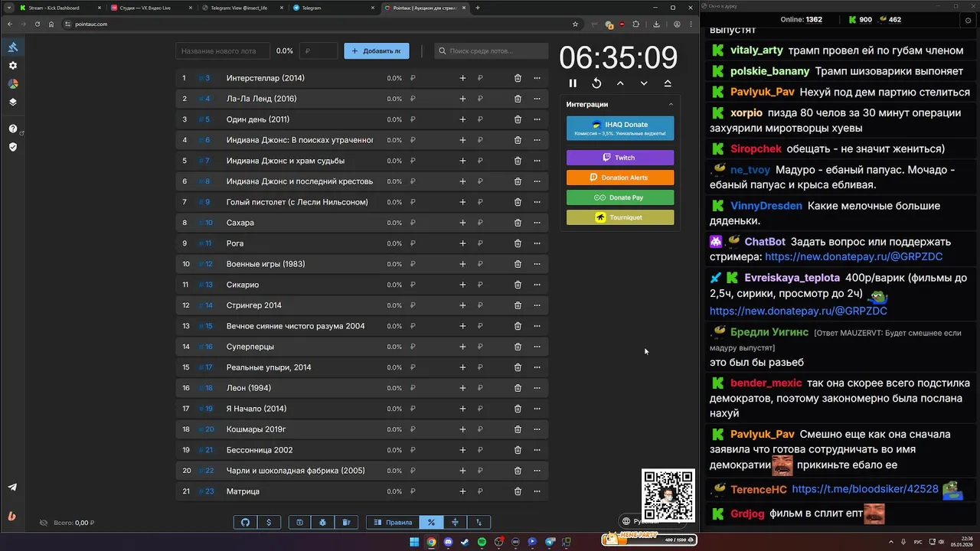Click the save icon in bottom toolbar
980x551 pixels.
299,522
